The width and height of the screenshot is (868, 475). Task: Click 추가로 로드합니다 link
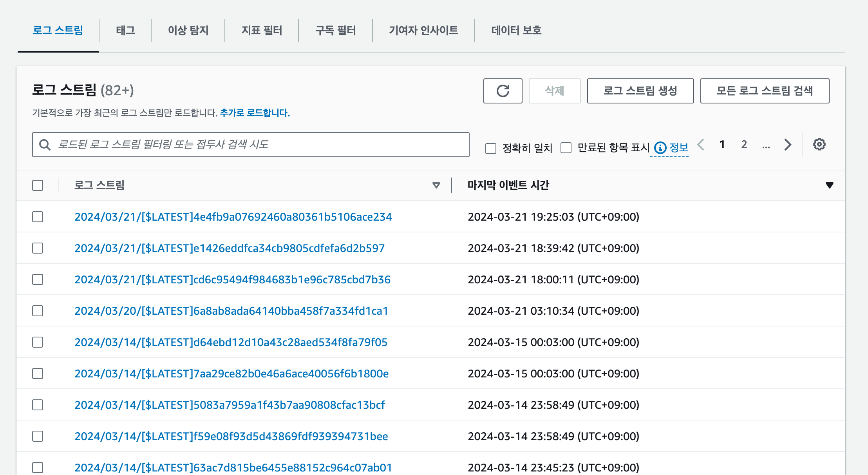(x=255, y=113)
